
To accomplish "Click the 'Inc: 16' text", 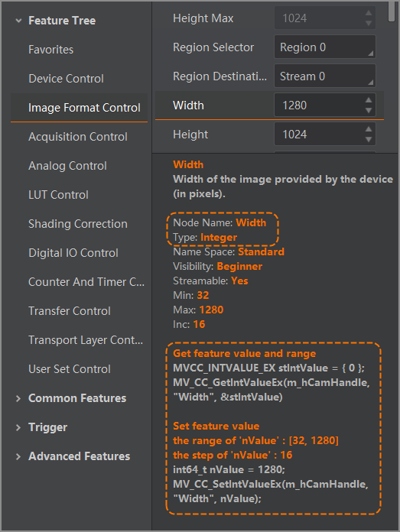I will [x=189, y=324].
